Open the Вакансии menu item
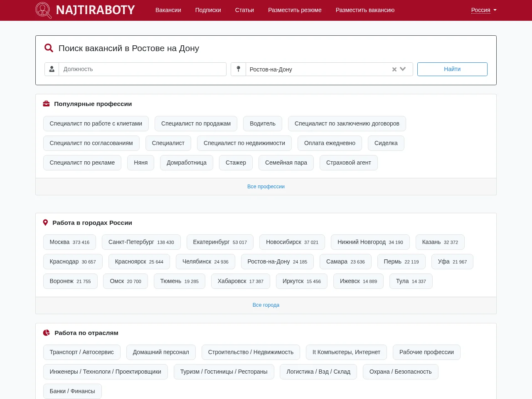 168,10
